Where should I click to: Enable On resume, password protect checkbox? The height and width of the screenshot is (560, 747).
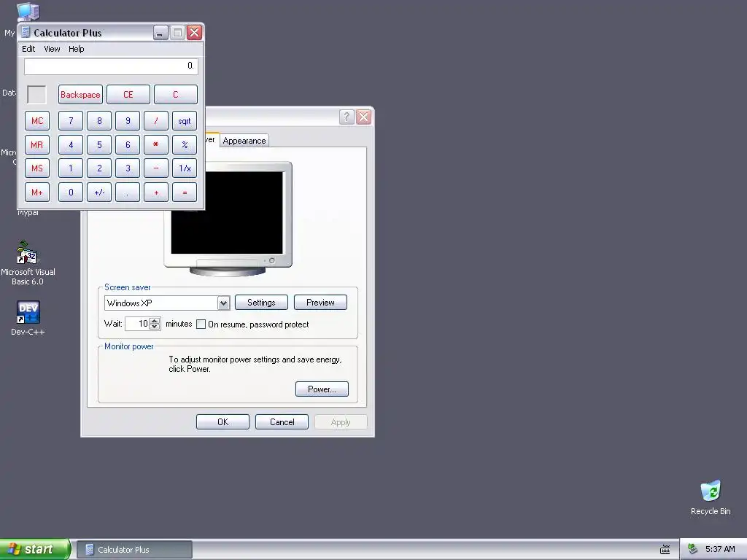coord(201,324)
